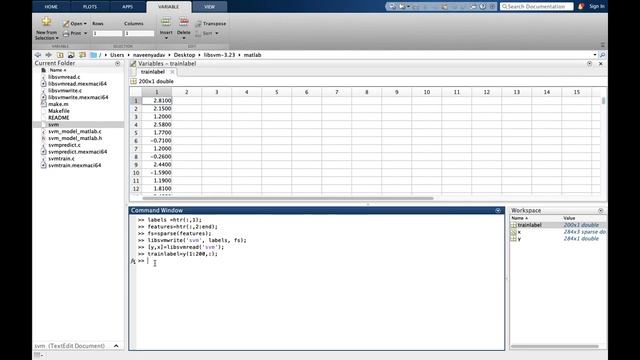Click column header 5 in variable editor
The height and width of the screenshot is (360, 640).
tap(277, 92)
